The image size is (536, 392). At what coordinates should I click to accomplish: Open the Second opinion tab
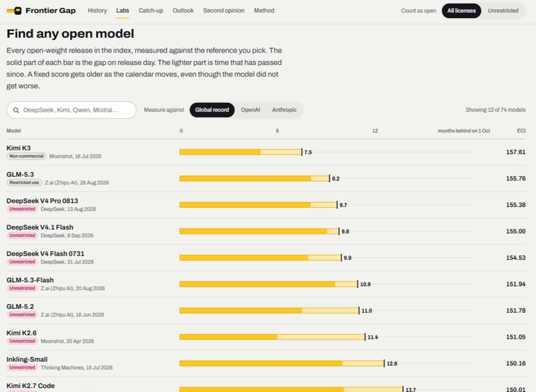224,10
